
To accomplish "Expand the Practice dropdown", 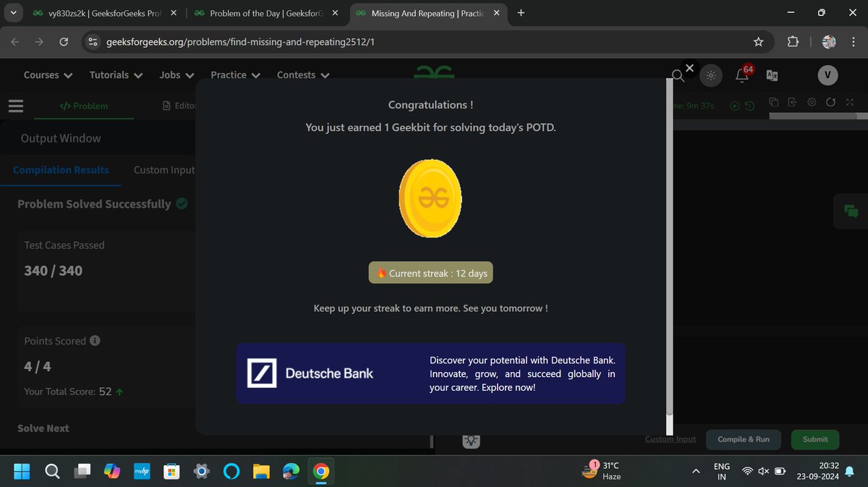I will [235, 75].
